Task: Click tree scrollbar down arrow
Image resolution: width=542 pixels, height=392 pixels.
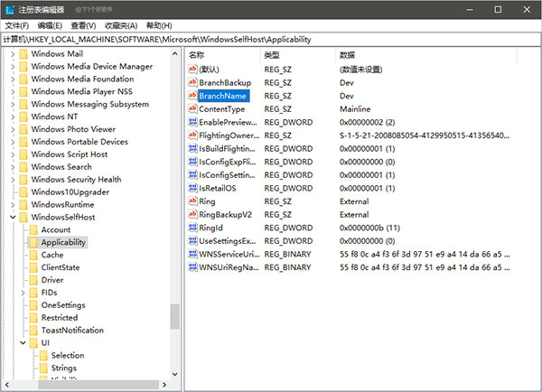Action: tap(175, 374)
